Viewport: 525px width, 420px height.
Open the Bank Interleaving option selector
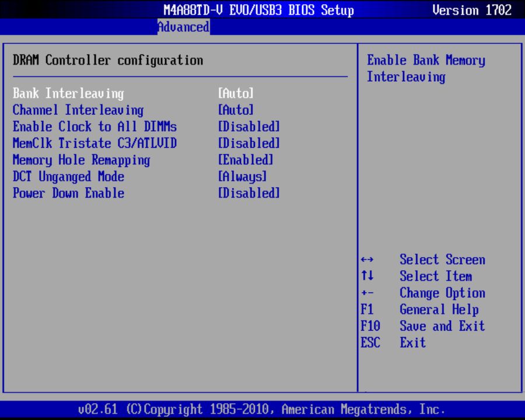coord(236,93)
